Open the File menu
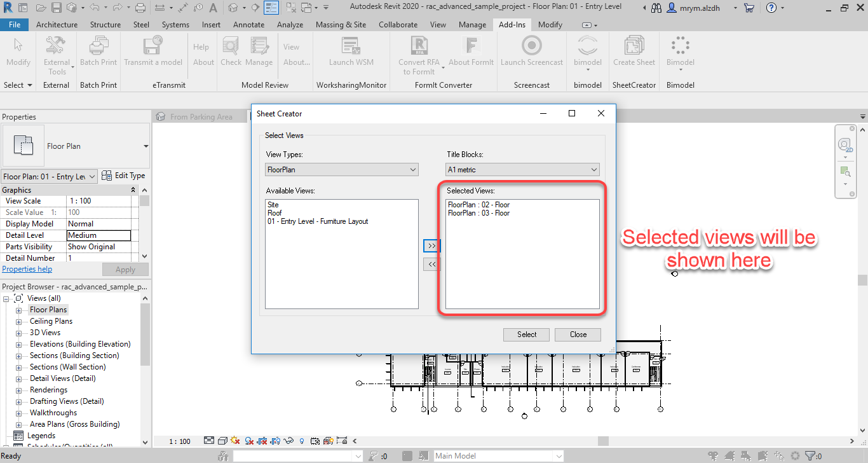868x463 pixels. point(15,24)
